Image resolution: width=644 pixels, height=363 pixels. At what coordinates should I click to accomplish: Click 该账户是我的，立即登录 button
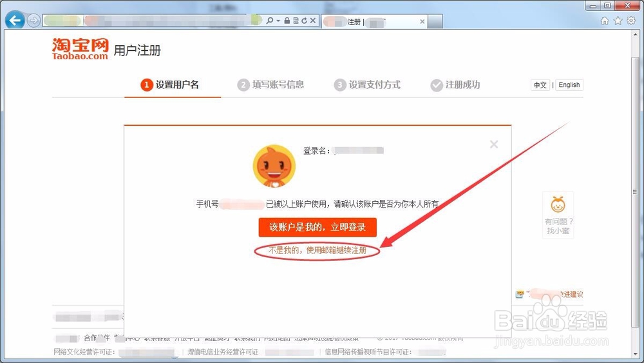(x=317, y=227)
